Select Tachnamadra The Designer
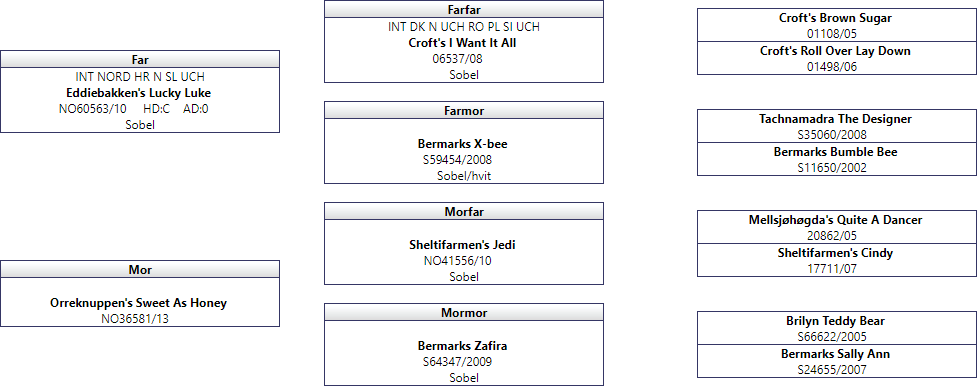The image size is (977, 386). pyautogui.click(x=836, y=118)
